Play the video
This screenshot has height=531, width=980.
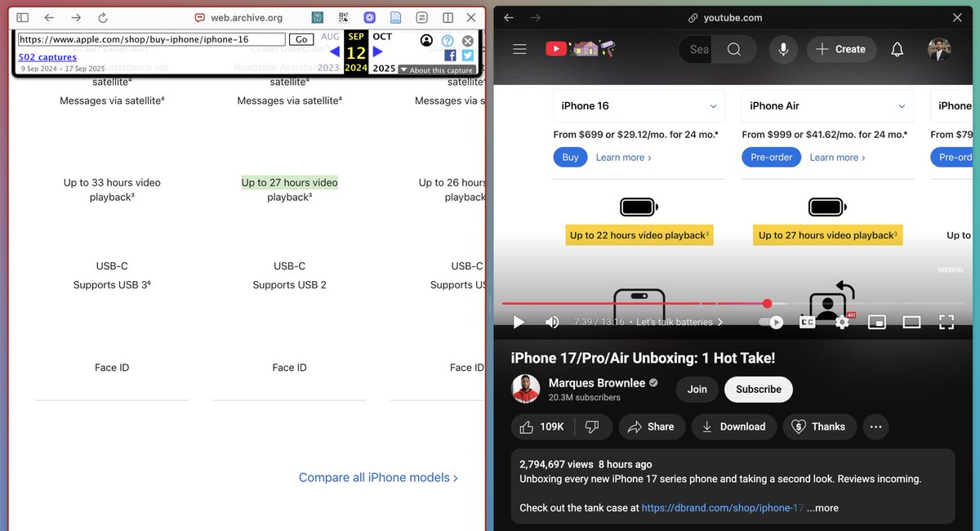[x=519, y=322]
